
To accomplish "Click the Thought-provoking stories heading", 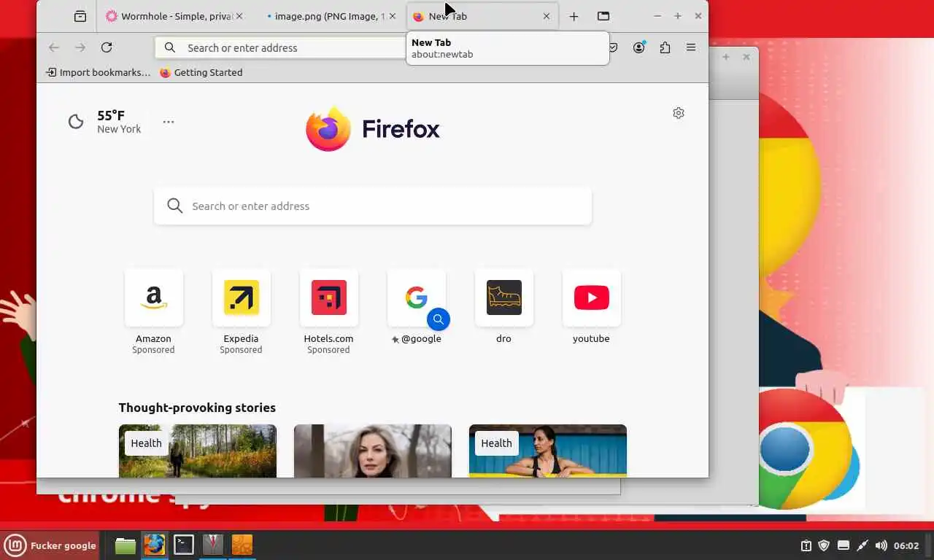I will [197, 408].
